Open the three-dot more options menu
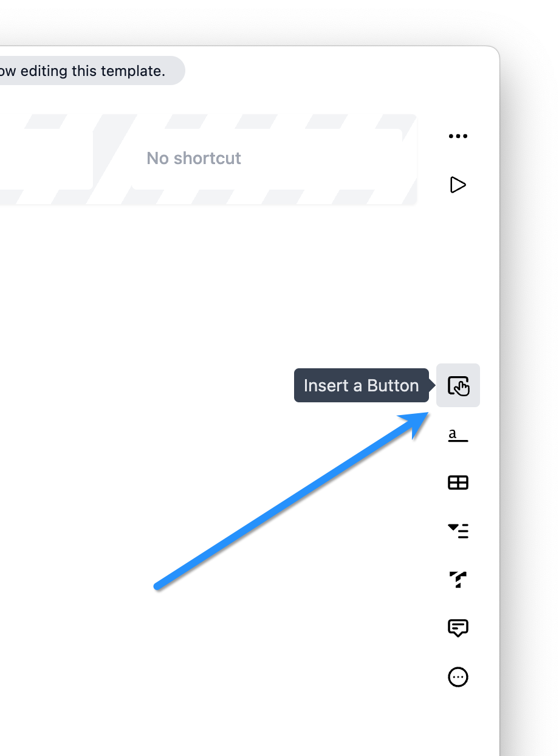Screen dimensions: 559x756 pos(458,136)
